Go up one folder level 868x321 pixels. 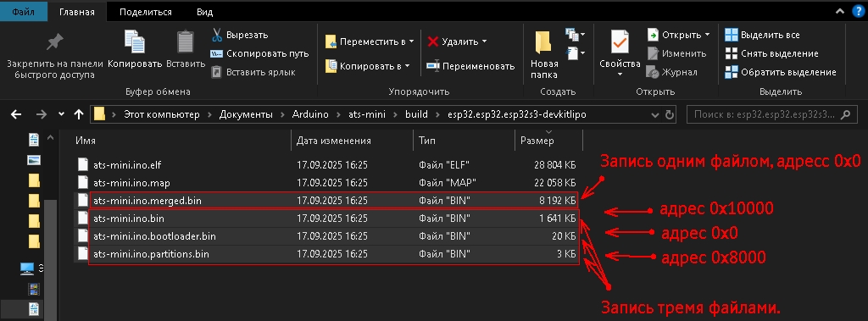(x=79, y=114)
